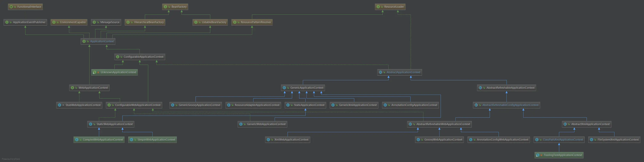Select the AnnotationConfigApplicationContext node
644x162 pixels.
410,105
